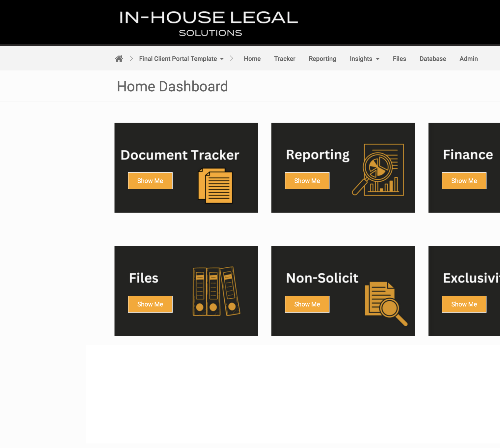
Task: Select Home in the navigation bar
Action: coord(252,59)
